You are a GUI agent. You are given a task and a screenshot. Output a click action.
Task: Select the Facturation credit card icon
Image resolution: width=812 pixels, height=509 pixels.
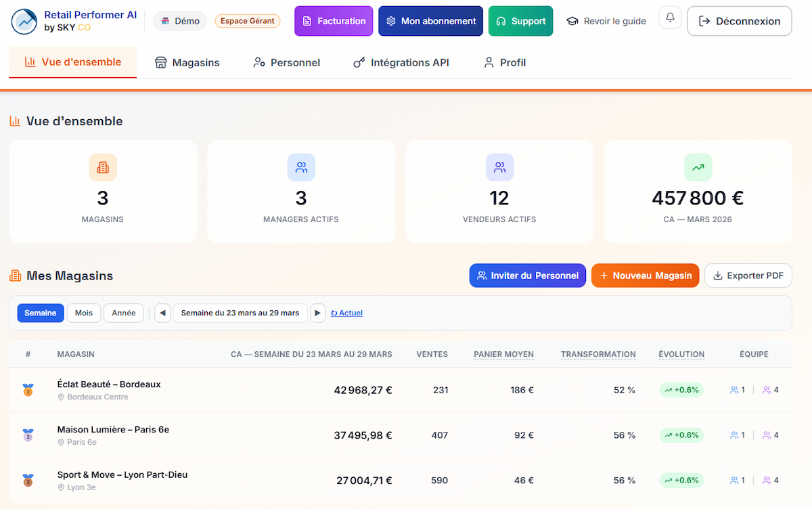pyautogui.click(x=309, y=21)
